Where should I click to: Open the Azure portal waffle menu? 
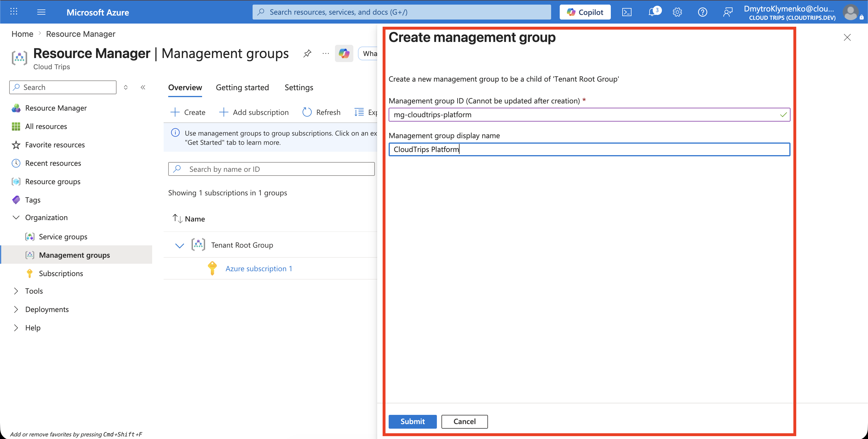tap(14, 12)
